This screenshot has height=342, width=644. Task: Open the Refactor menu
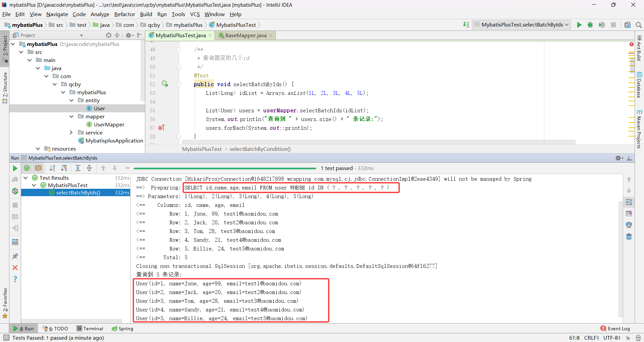tap(124, 14)
